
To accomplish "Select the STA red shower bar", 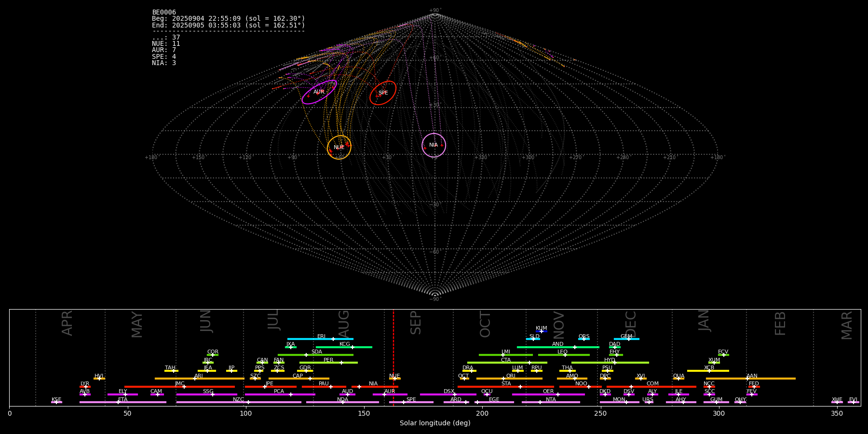I will 506,387.
